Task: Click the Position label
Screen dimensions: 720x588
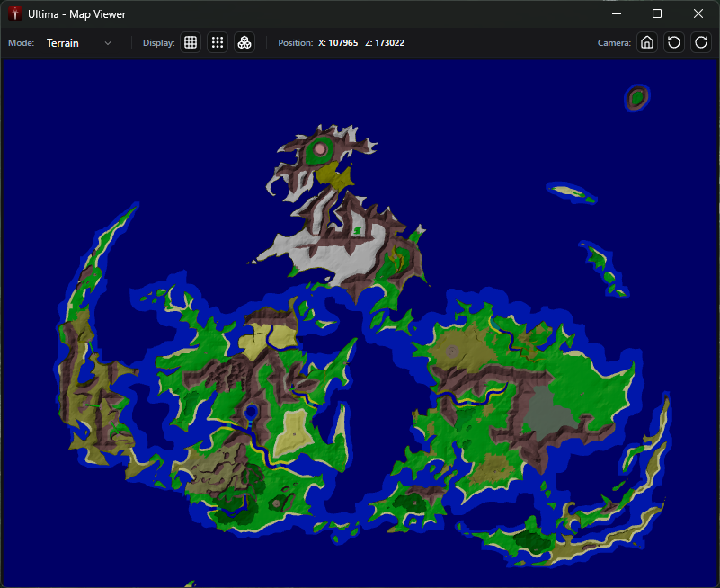Action: (x=295, y=43)
